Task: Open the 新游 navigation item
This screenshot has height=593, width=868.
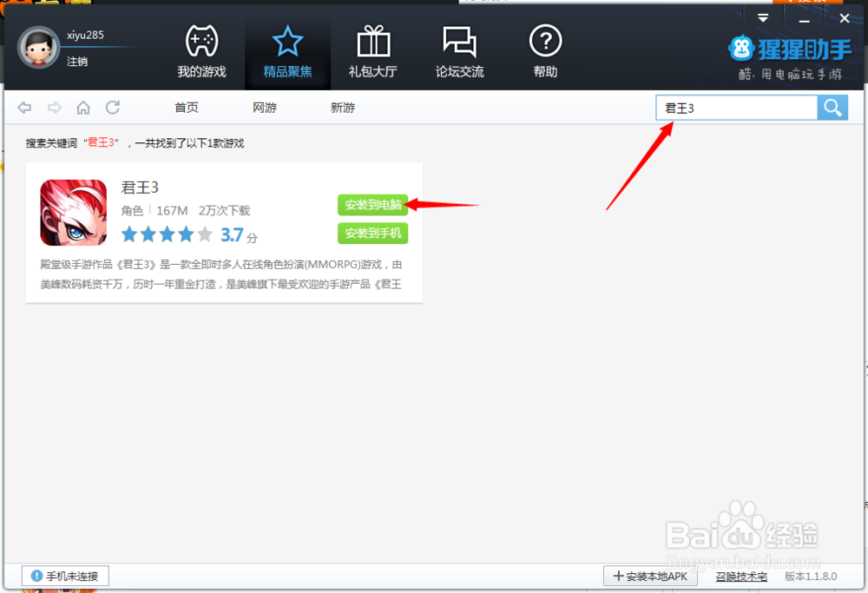Action: 343,108
